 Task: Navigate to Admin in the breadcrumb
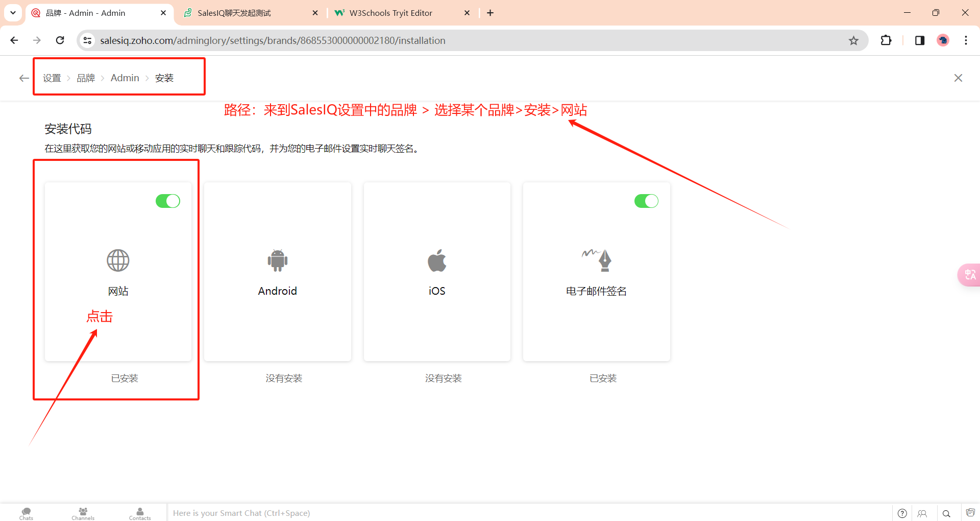(125, 78)
